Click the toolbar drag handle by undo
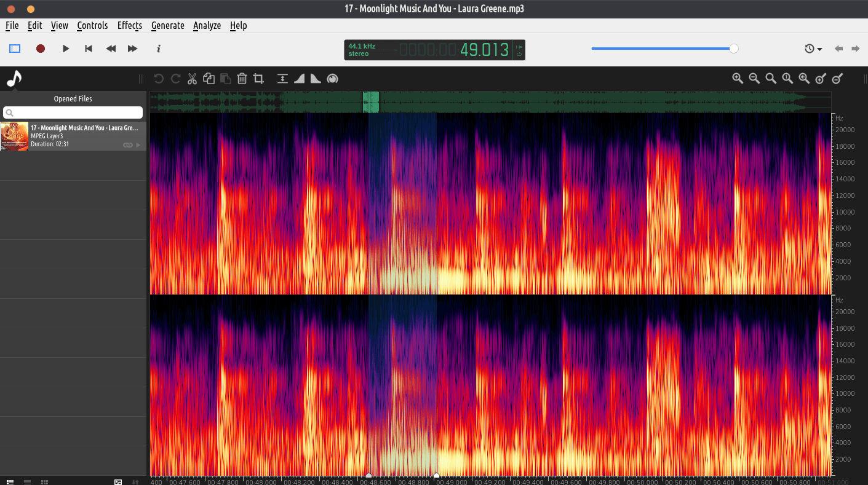The width and height of the screenshot is (868, 485). [x=141, y=79]
